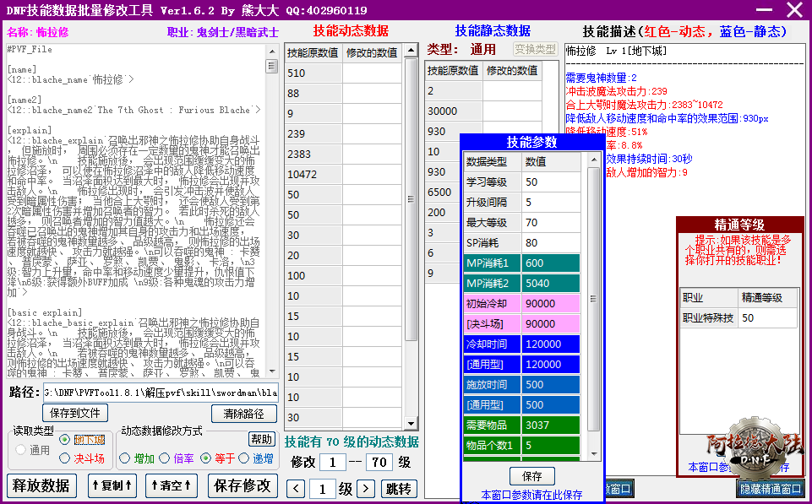Click 保存 in the 技能参数 panel
812x504 pixels.
click(531, 475)
